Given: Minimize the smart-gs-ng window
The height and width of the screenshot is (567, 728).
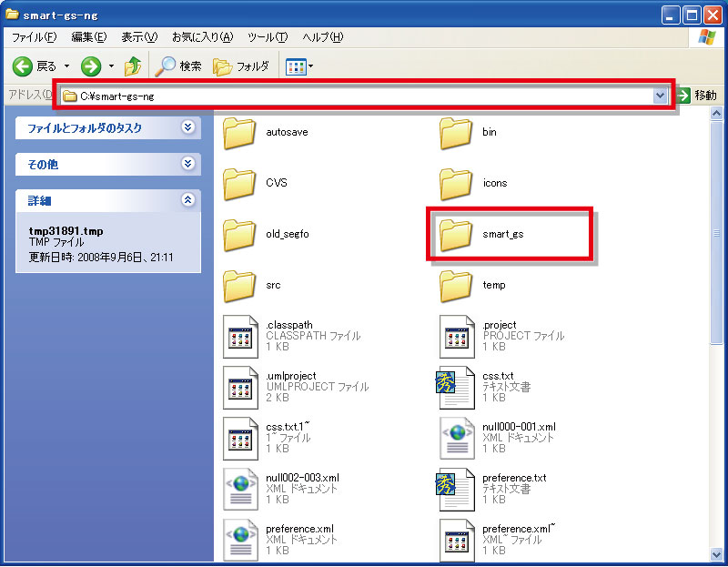Looking at the screenshot, I should tap(670, 15).
